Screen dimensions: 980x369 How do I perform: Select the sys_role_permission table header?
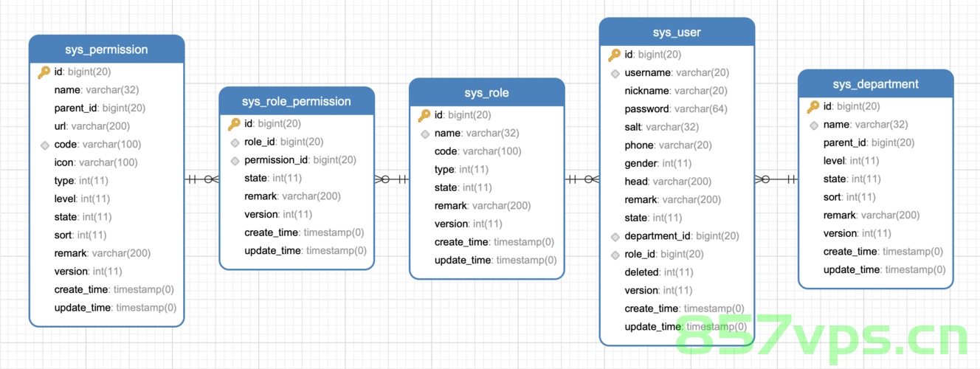coord(297,101)
